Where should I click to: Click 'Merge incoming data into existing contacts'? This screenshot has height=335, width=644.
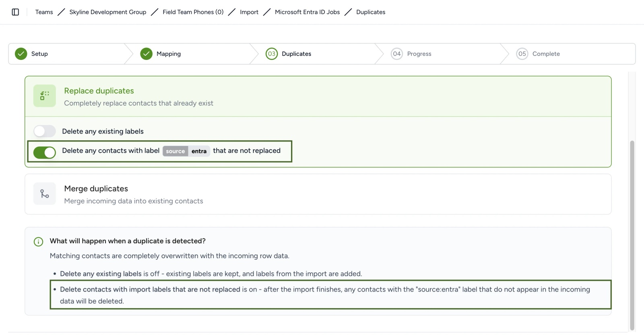[134, 201]
